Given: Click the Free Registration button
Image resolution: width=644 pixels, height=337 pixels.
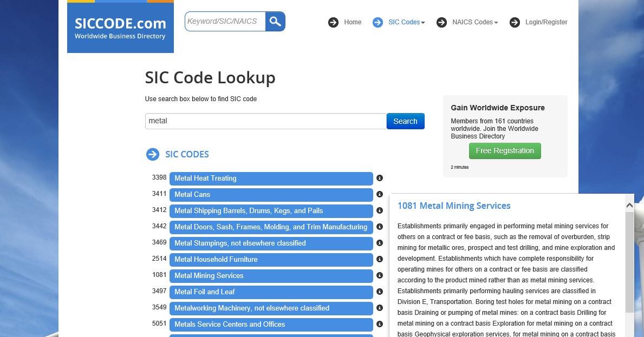Looking at the screenshot, I should pos(504,151).
